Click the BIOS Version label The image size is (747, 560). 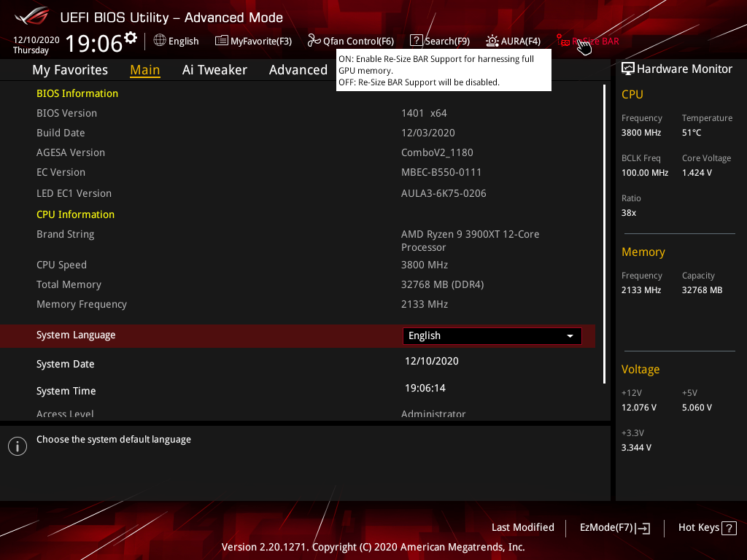(x=66, y=113)
